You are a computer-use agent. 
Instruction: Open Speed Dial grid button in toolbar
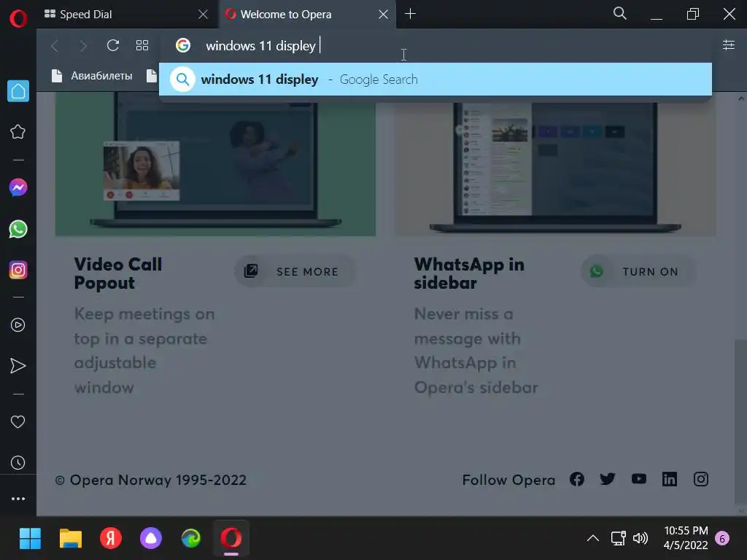click(142, 45)
